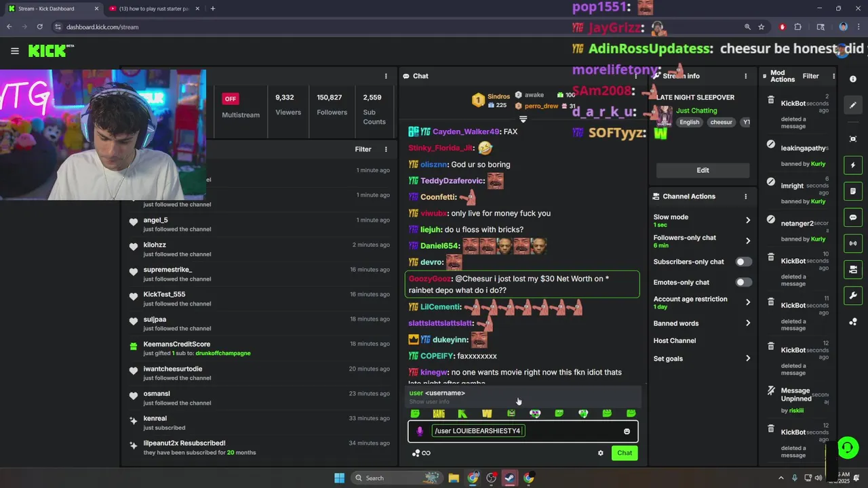
Task: Open Steam from the taskbar
Action: (509, 478)
